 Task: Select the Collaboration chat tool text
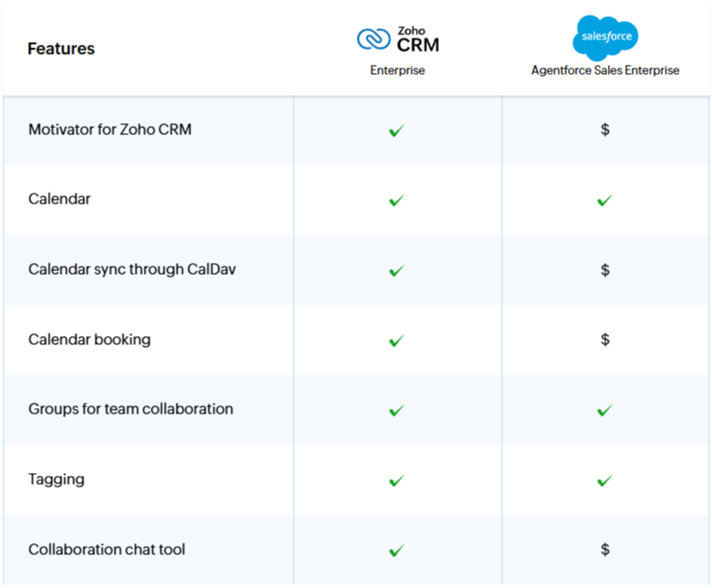(107, 550)
